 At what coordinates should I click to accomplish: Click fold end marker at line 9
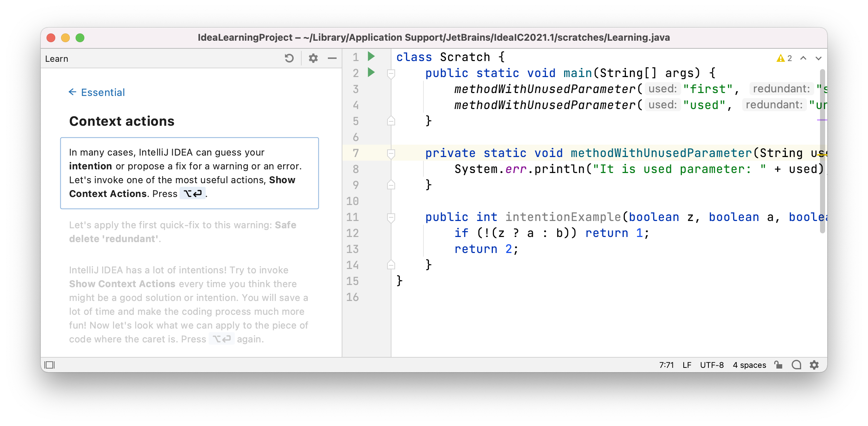(391, 185)
